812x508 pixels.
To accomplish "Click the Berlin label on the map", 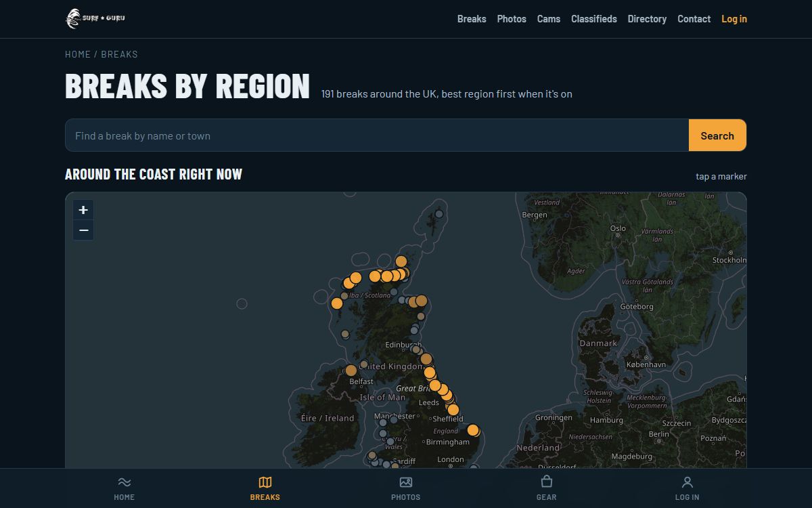I will [x=658, y=434].
